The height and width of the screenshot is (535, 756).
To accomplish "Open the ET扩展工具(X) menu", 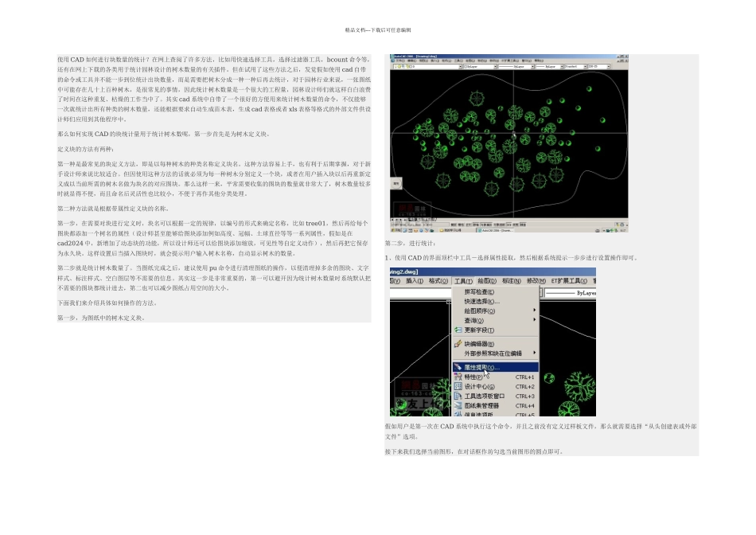I will (569, 281).
